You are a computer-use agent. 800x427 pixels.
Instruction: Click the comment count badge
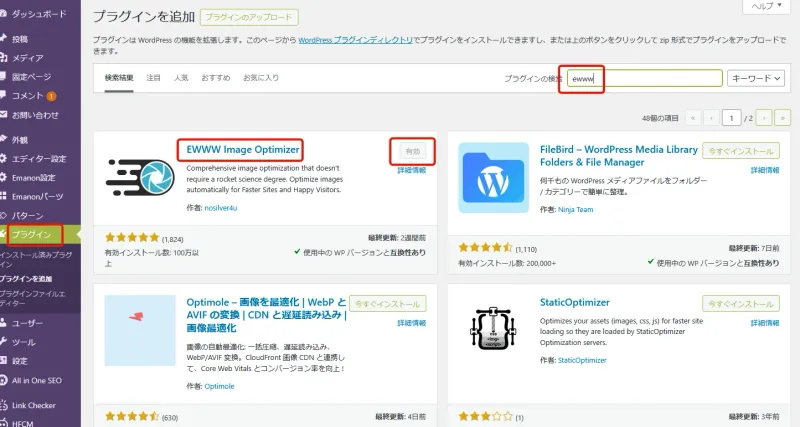(51, 96)
